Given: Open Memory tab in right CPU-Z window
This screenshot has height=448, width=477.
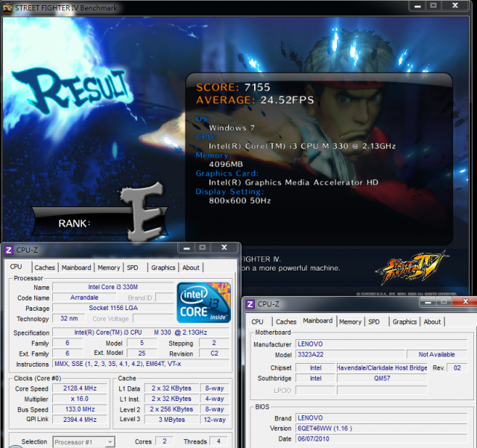Looking at the screenshot, I should coord(350,322).
